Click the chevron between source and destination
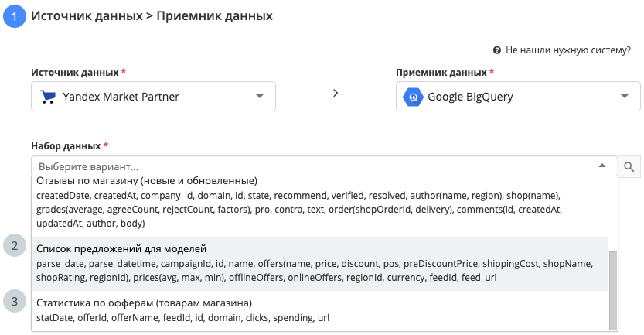The height and width of the screenshot is (335, 644). [336, 93]
